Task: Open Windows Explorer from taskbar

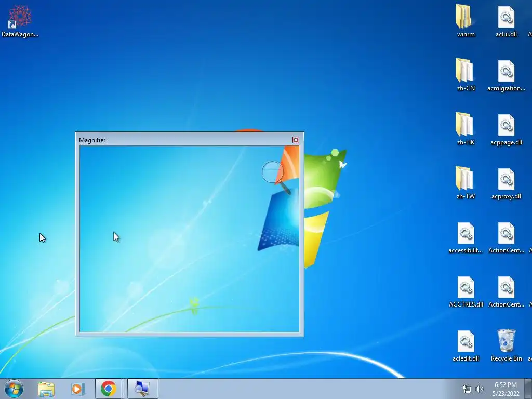Action: pos(46,389)
